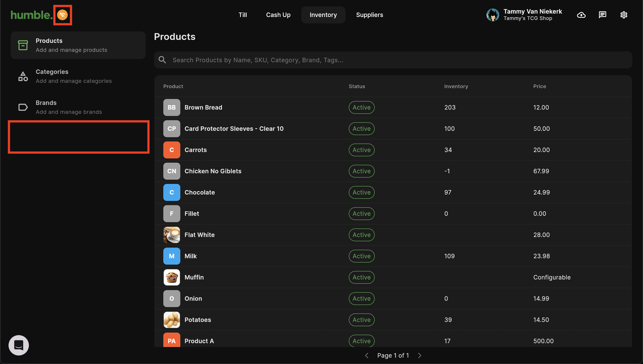This screenshot has height=364, width=643.
Task: Click the search magnifier icon
Action: click(162, 60)
